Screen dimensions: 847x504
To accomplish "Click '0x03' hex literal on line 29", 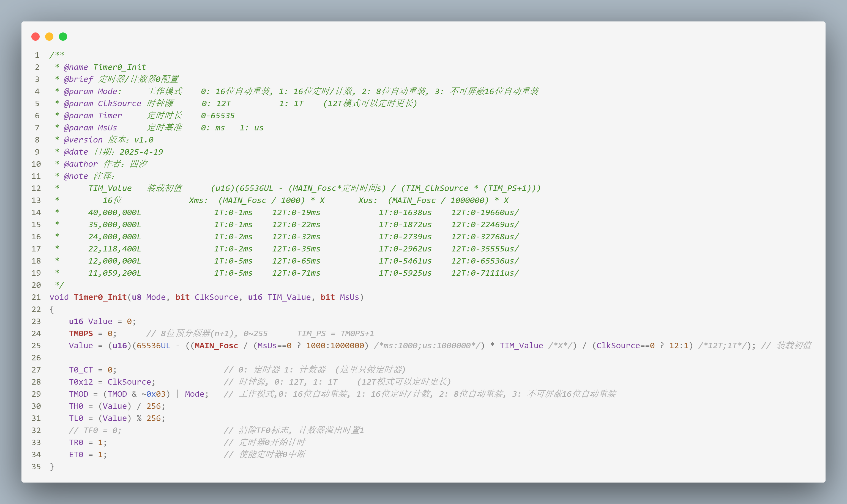I will pos(156,394).
